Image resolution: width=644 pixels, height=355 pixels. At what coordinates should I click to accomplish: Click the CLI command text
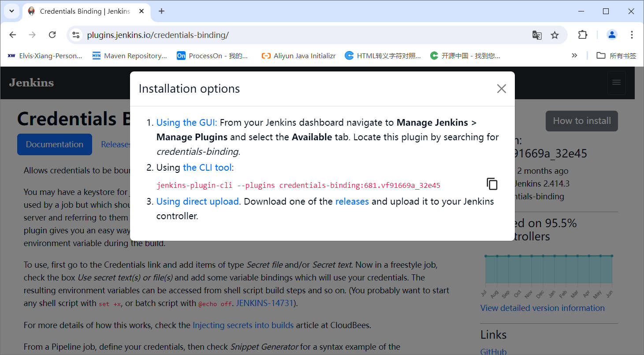coord(298,185)
